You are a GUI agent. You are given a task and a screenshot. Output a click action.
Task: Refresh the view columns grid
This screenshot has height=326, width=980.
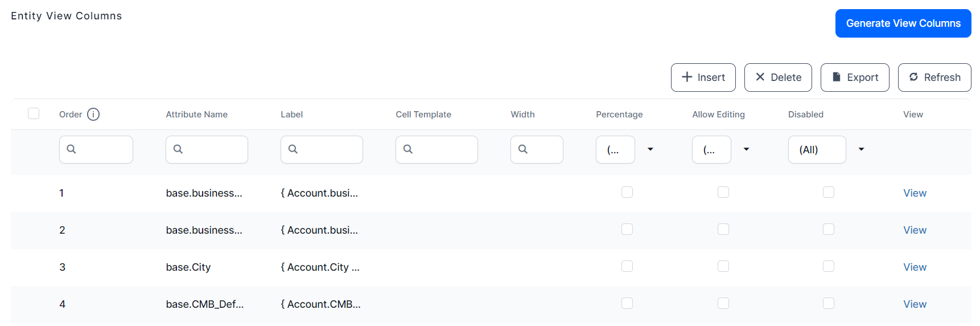pos(934,78)
